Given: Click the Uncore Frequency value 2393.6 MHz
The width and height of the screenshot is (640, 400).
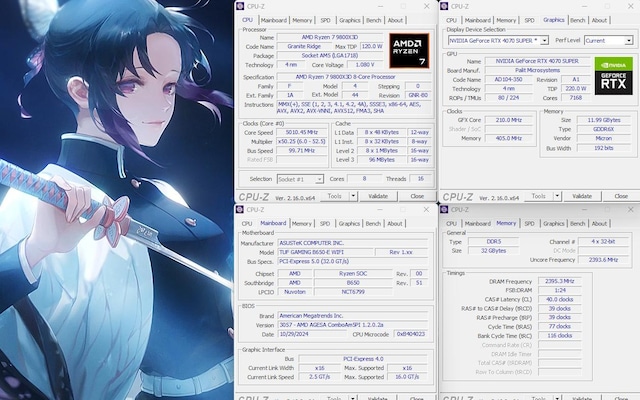Looking at the screenshot, I should coord(603,260).
